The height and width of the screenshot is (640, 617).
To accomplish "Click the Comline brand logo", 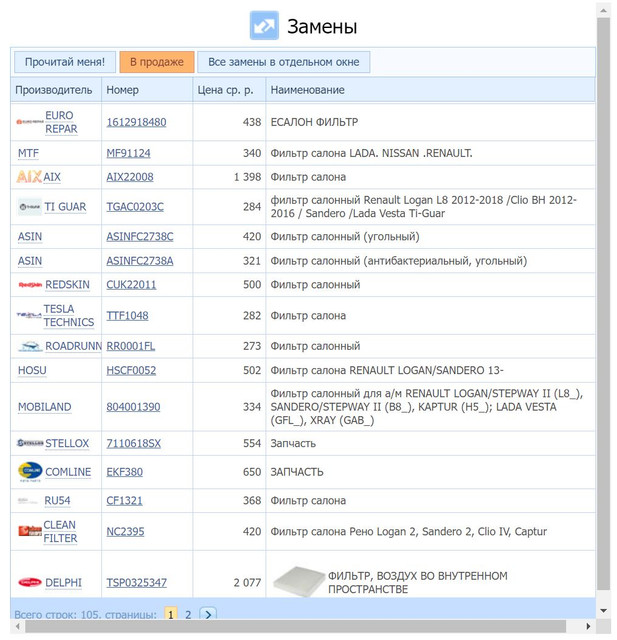I will click(30, 472).
